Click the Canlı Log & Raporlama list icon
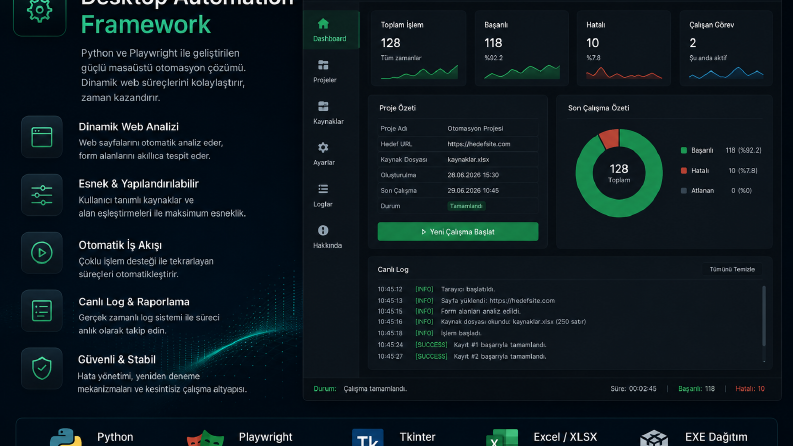793x446 pixels. click(42, 310)
